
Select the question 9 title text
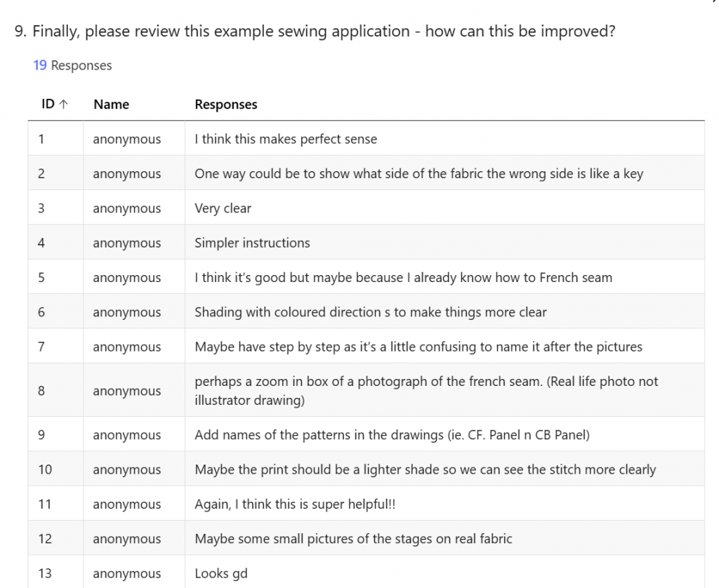(x=315, y=32)
